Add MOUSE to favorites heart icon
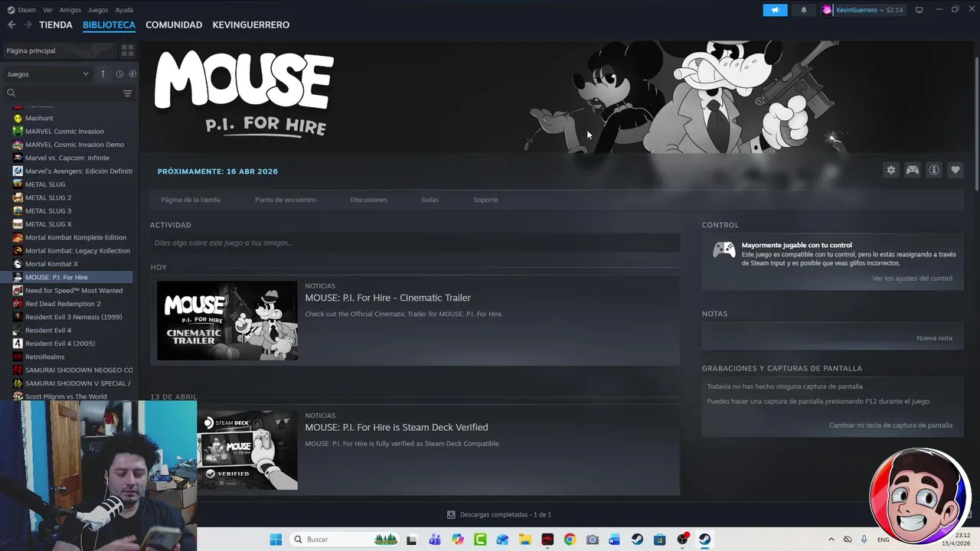Screen dimensions: 980x551 coord(955,170)
